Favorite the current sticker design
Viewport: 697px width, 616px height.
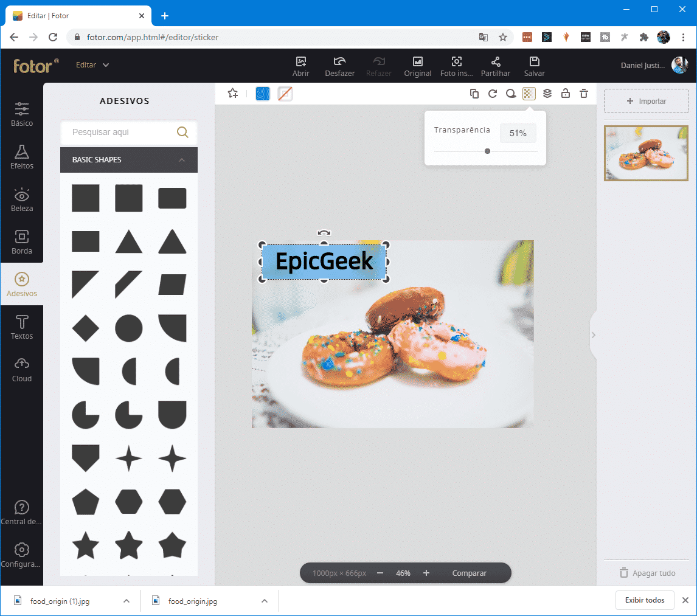point(232,94)
